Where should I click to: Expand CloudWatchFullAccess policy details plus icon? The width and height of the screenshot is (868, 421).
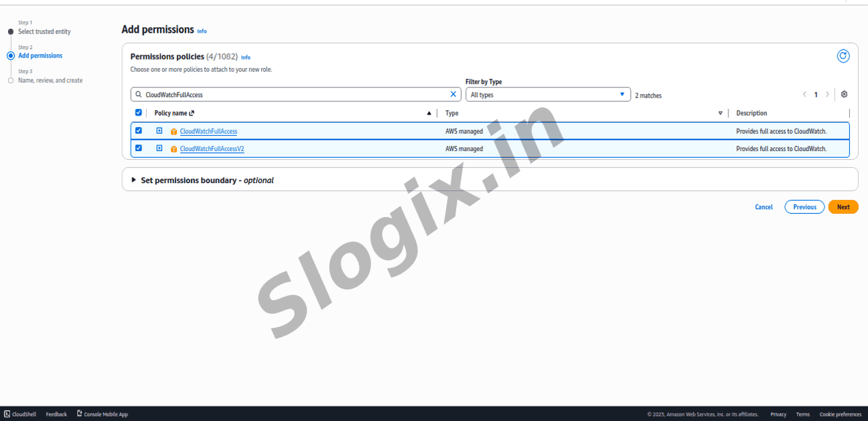(160, 131)
